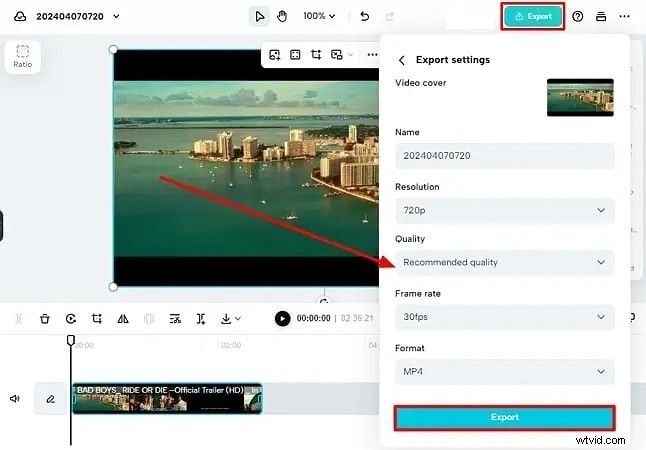Viewport: 646px width, 450px height.
Task: Click the redo arrow
Action: click(x=389, y=16)
